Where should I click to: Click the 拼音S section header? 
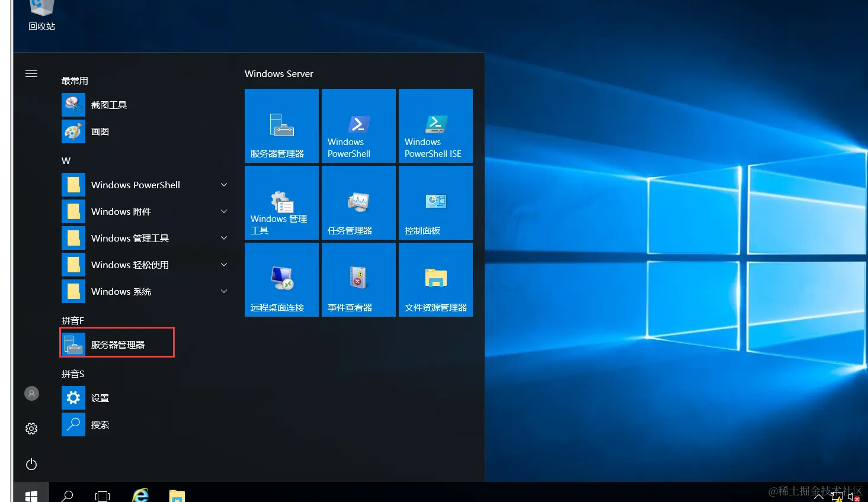[73, 374]
